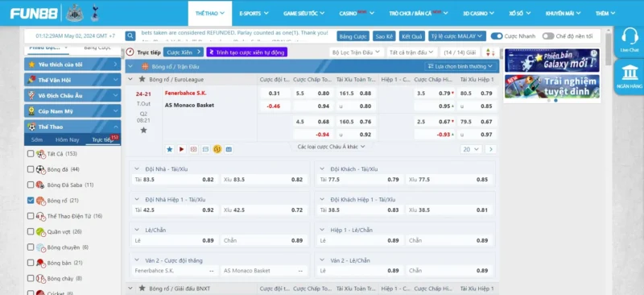The height and width of the screenshot is (295, 644).
Task: Open match tracker icon next to play icon
Action: coord(193,149)
